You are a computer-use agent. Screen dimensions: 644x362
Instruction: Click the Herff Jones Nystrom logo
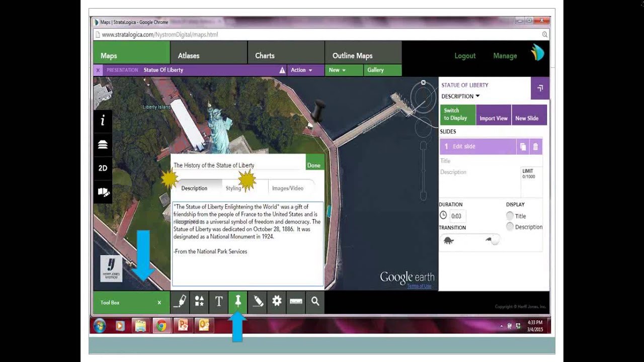click(111, 268)
